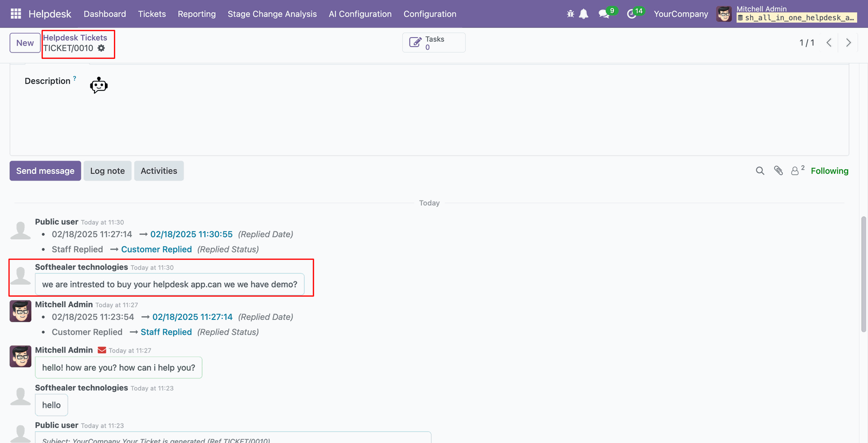Open the Mitchell Admin user menu
The image size is (868, 443).
tap(787, 14)
